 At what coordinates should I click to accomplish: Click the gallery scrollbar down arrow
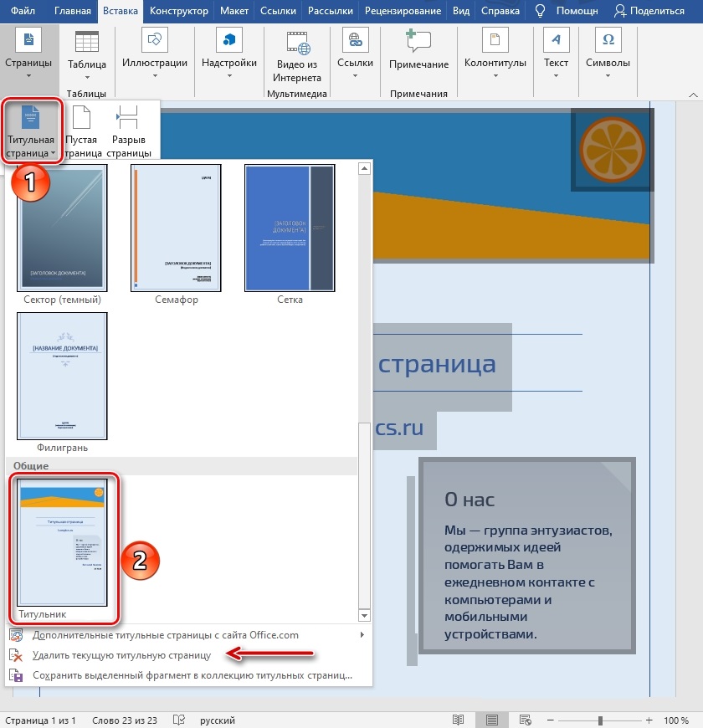click(364, 615)
